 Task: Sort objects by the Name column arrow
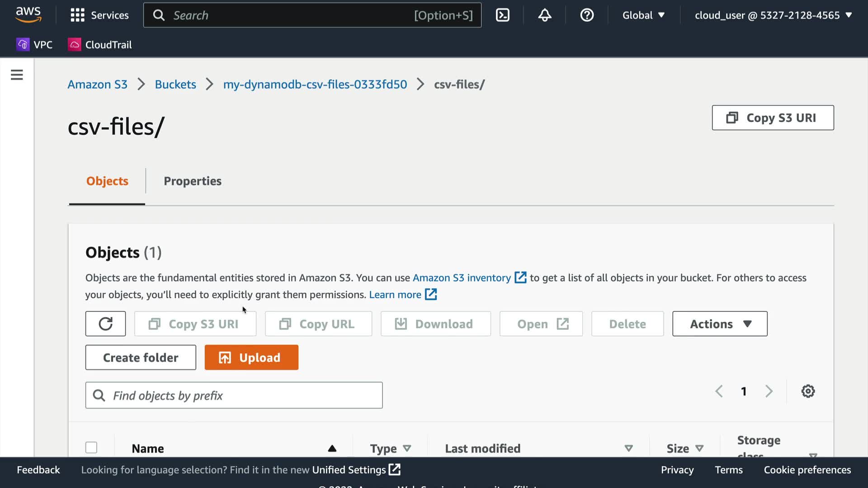(x=332, y=448)
